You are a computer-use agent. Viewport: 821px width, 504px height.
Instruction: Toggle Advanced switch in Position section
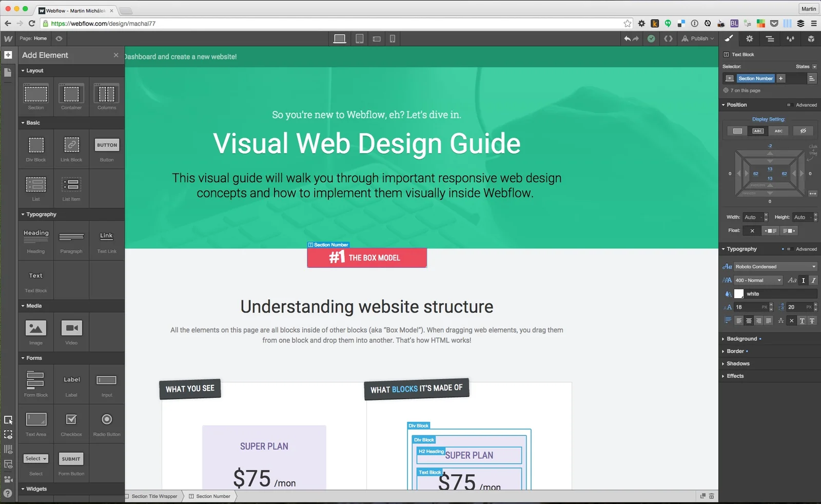coord(789,105)
